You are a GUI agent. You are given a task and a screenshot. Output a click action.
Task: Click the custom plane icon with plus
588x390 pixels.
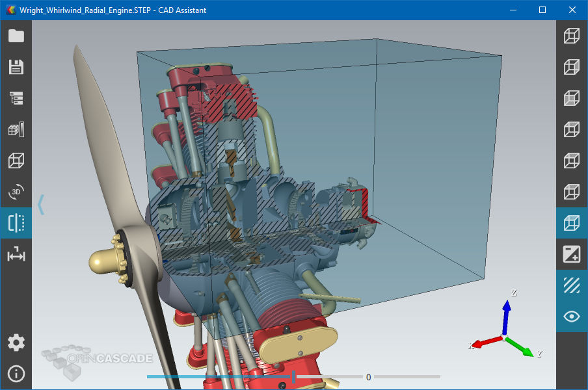point(572,254)
